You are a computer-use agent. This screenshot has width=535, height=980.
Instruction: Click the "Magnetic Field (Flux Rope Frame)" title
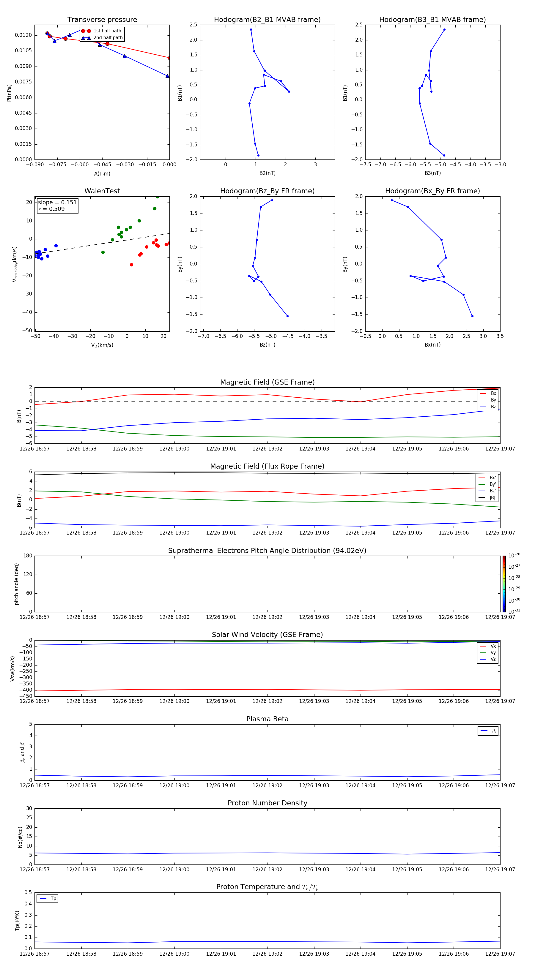coord(267,467)
